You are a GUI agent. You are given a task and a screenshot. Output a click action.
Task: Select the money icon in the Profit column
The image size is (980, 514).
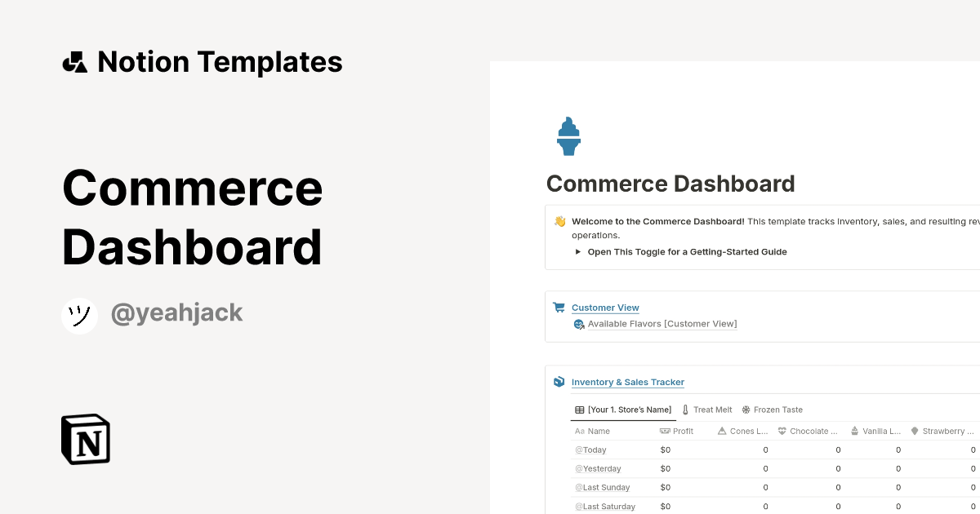coord(663,431)
